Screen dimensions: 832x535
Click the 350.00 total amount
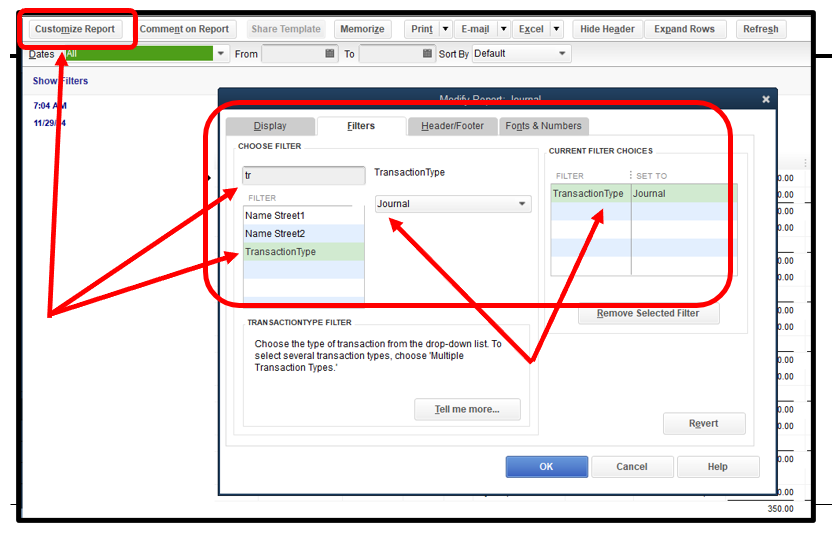pyautogui.click(x=781, y=508)
